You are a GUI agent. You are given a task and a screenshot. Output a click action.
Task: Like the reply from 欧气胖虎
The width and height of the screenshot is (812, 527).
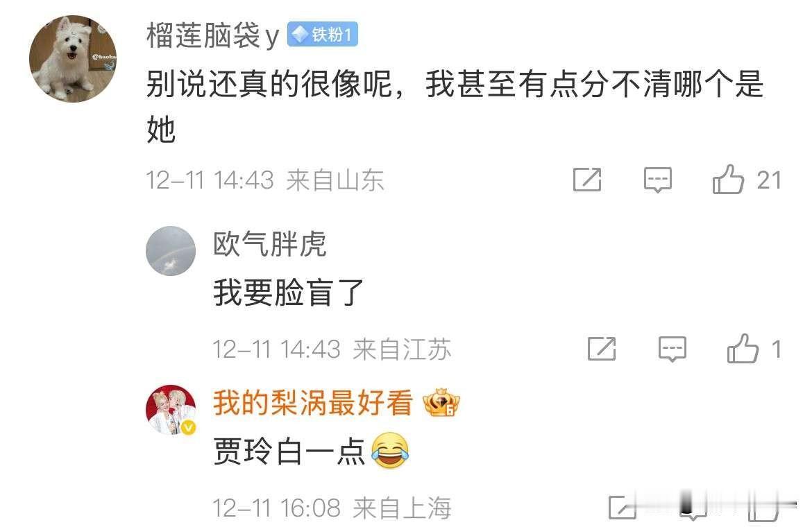click(743, 348)
